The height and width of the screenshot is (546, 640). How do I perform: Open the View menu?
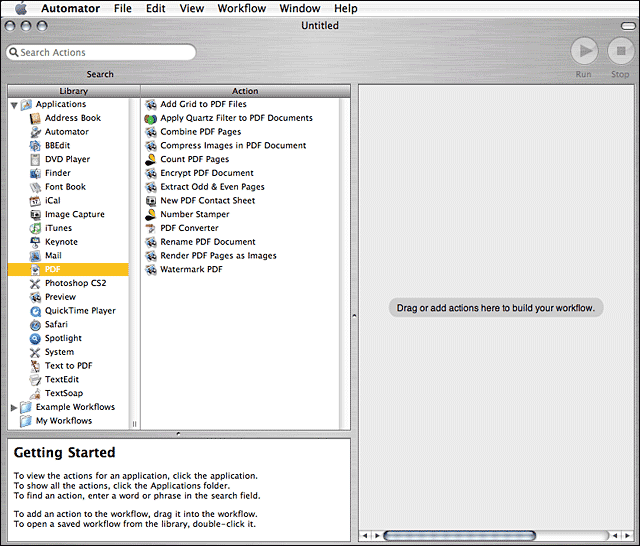(x=192, y=8)
